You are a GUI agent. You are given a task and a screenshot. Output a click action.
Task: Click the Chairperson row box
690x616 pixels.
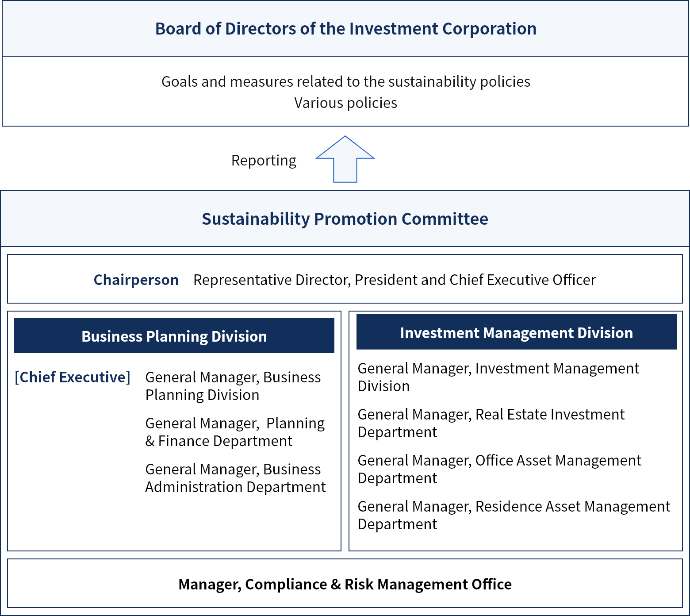(x=345, y=279)
